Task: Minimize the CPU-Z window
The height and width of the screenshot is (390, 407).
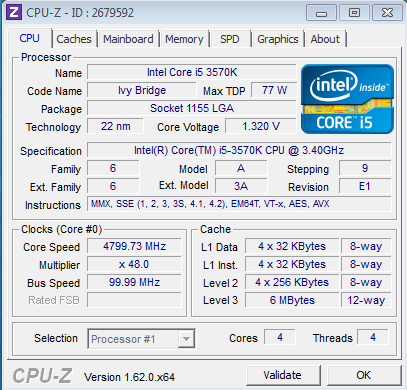Action: pyautogui.click(x=321, y=13)
